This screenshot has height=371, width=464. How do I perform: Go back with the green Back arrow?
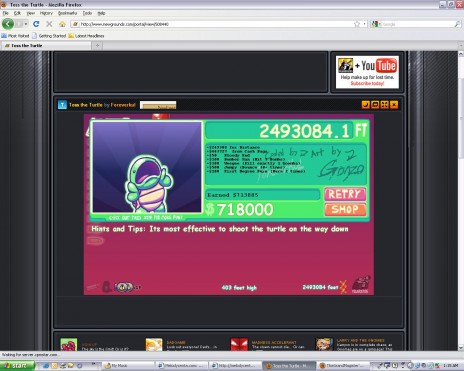8,24
